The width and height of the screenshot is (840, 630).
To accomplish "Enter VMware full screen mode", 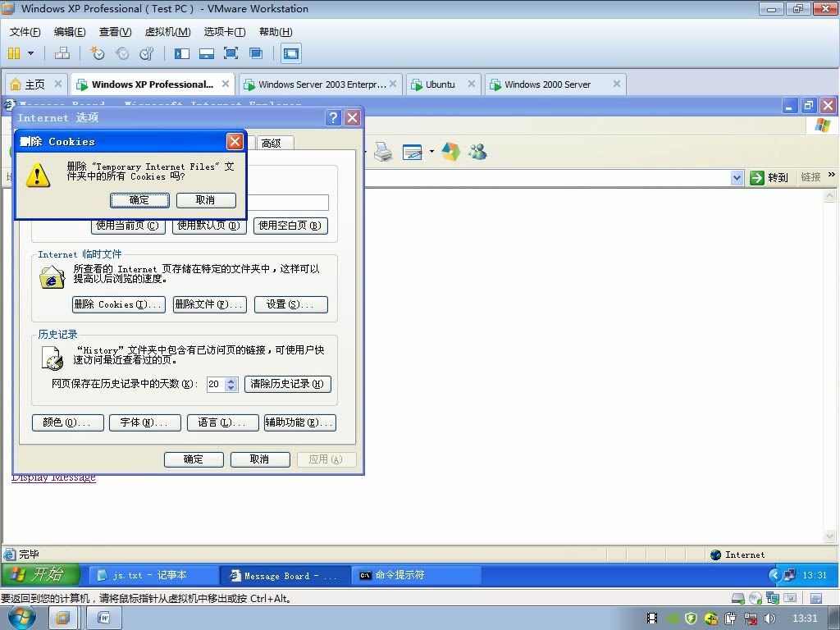I will pyautogui.click(x=231, y=53).
